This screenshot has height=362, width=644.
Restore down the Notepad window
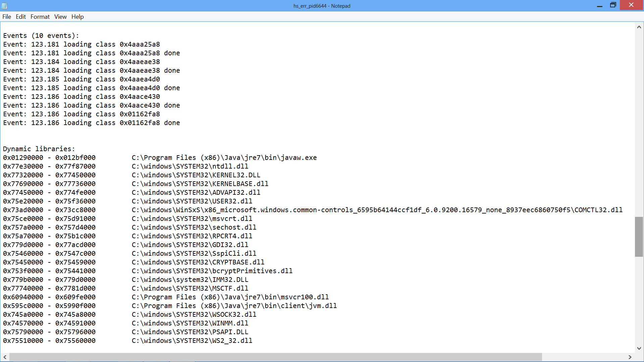pyautogui.click(x=613, y=5)
